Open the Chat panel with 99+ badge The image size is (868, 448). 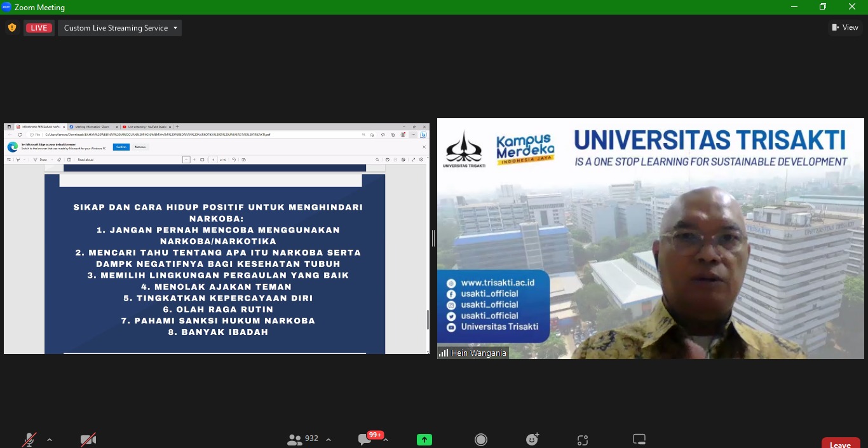pos(365,439)
